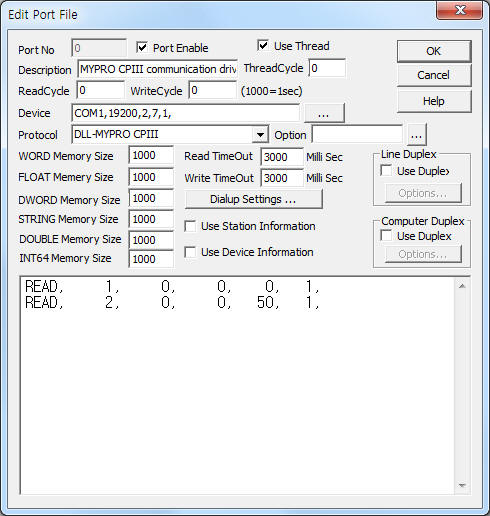This screenshot has width=490, height=516.
Task: Click the Device field with COM1,19200
Action: tap(185, 113)
